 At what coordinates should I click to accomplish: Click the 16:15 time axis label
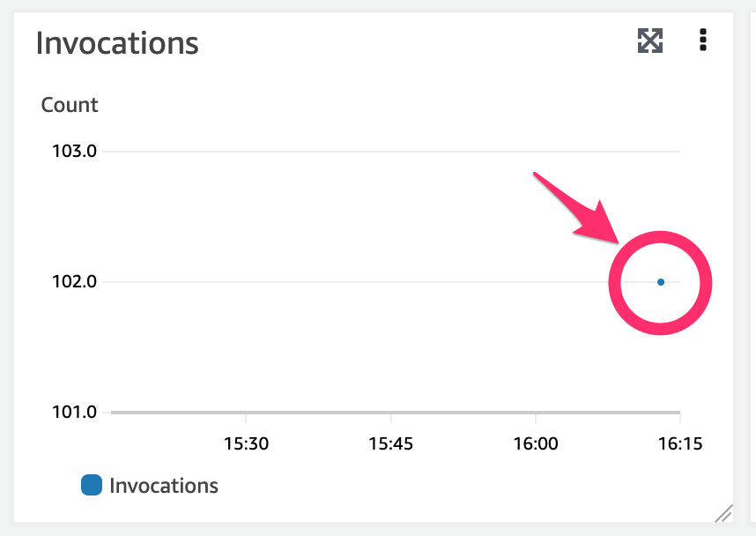681,443
